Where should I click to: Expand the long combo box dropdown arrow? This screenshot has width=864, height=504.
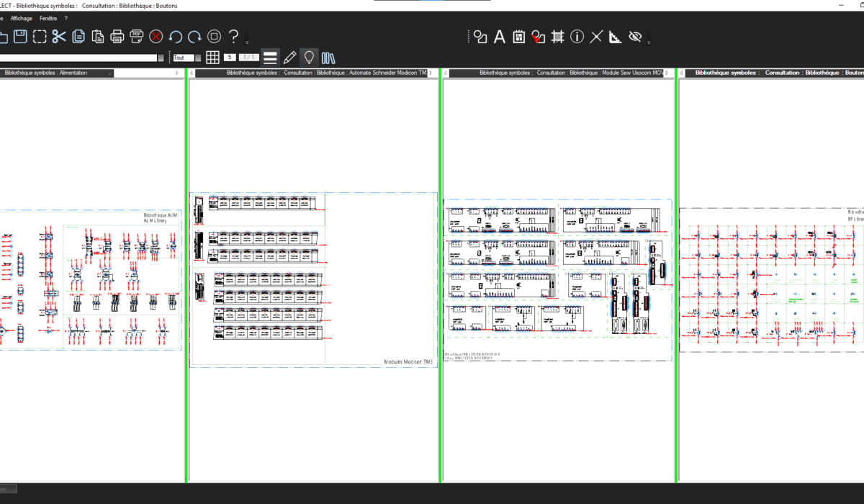tap(161, 58)
